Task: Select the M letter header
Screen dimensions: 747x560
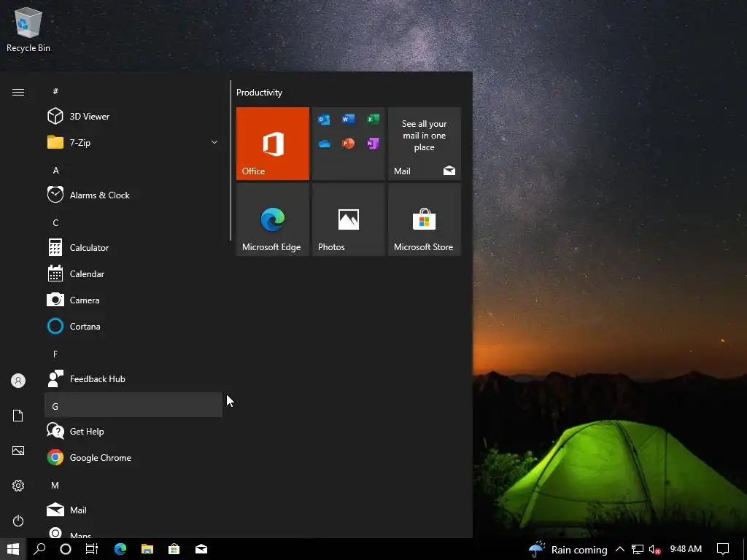Action: point(55,485)
